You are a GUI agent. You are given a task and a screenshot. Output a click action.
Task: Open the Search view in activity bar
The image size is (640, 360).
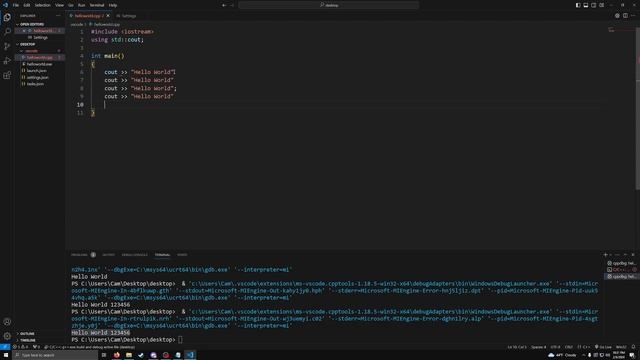7,31
